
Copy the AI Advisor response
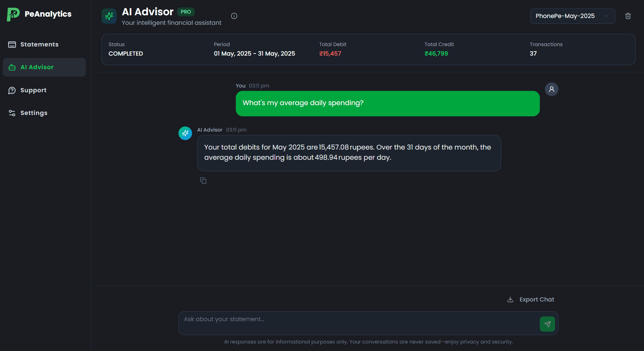[x=203, y=180]
